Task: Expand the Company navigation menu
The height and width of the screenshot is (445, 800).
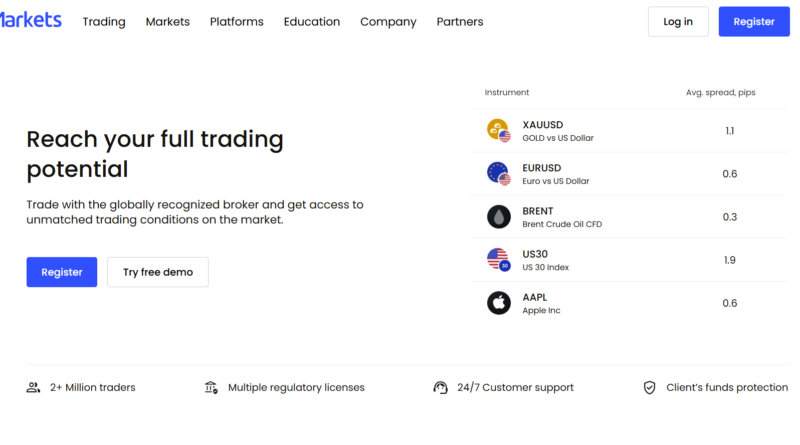Action: point(388,22)
